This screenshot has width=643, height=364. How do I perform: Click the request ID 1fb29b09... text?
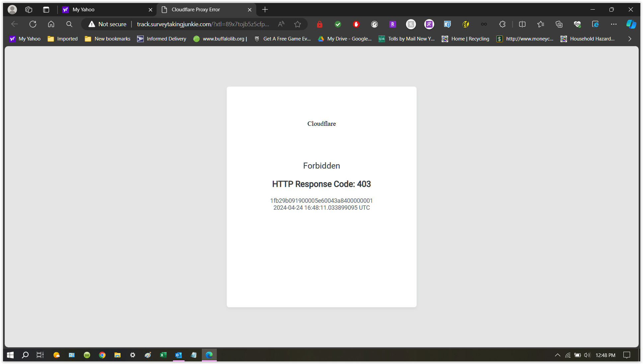pos(321,201)
